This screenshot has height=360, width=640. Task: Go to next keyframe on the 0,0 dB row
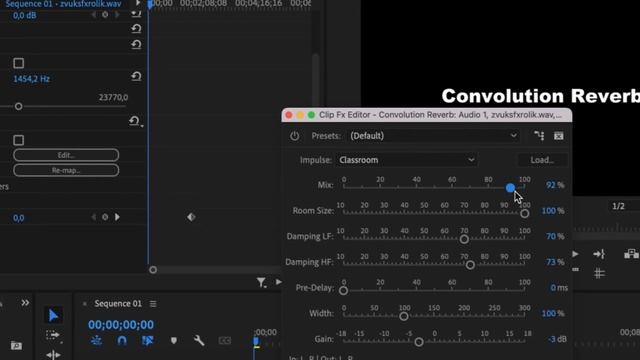click(x=117, y=15)
